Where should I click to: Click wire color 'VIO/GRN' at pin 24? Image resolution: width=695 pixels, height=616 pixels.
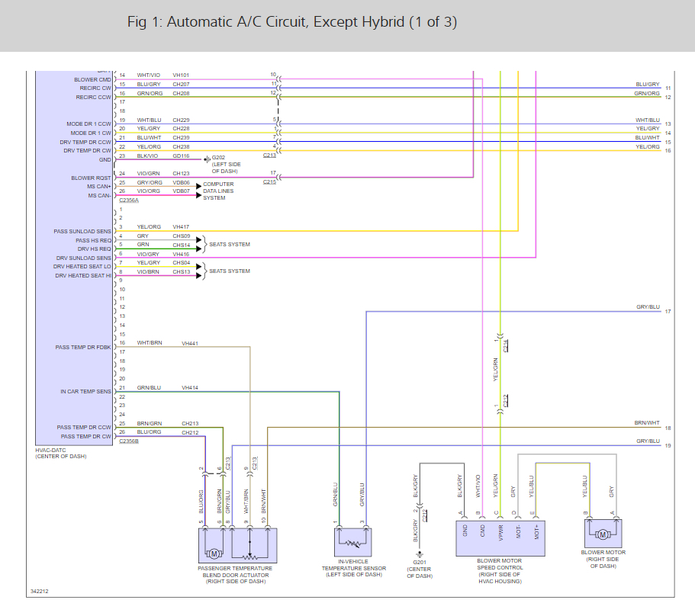pos(149,174)
